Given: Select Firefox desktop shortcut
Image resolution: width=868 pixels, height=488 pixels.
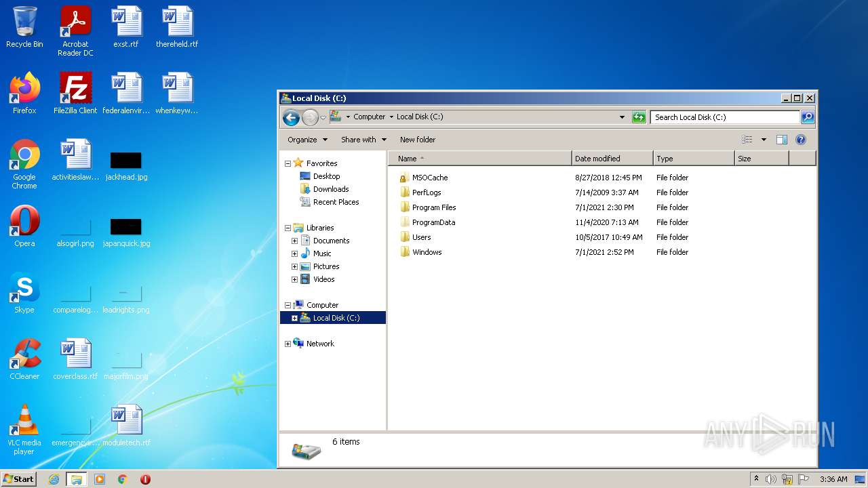Looking at the screenshot, I should (x=24, y=94).
